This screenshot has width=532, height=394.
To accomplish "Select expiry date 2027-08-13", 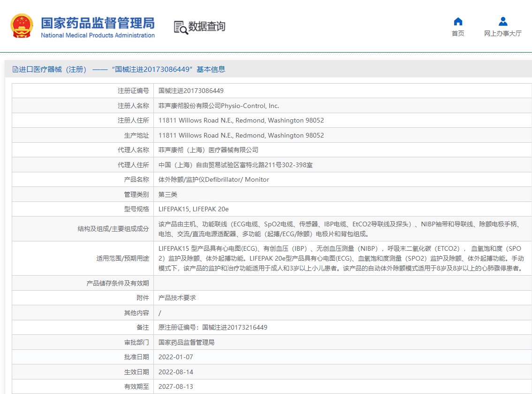I will (176, 386).
